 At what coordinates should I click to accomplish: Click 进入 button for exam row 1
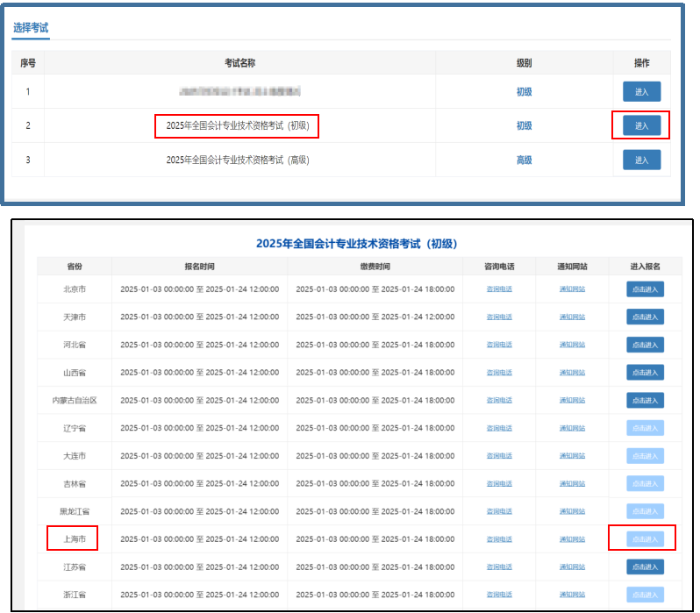641,92
